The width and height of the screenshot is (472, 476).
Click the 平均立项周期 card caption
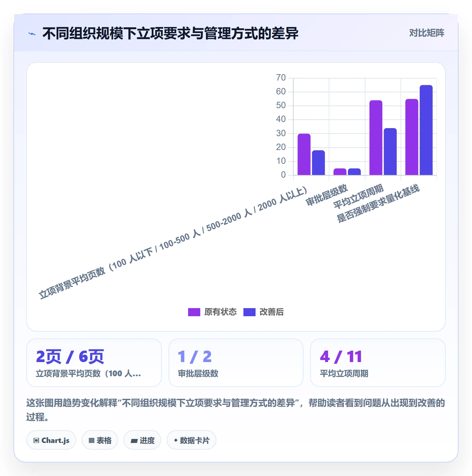click(x=344, y=374)
